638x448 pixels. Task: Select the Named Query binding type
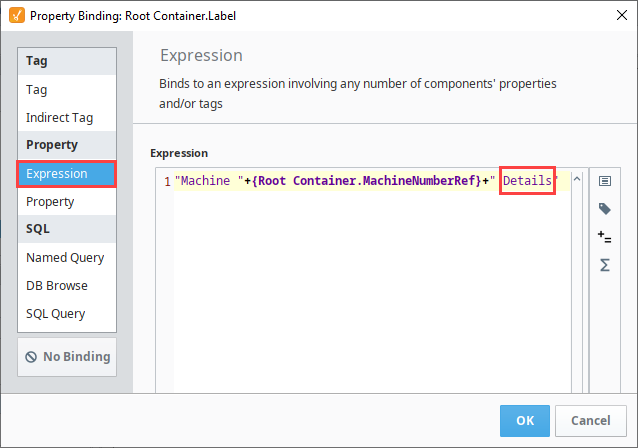pos(67,258)
